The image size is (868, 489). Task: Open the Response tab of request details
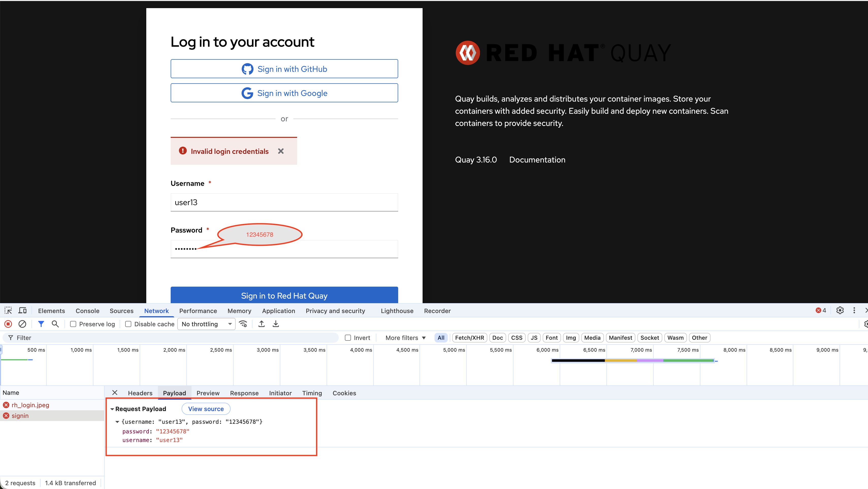point(244,393)
